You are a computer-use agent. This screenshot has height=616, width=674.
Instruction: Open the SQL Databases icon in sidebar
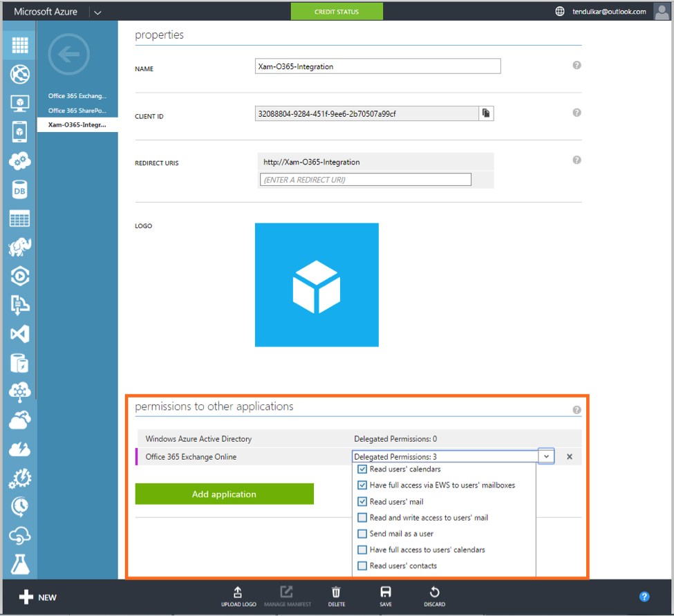[19, 189]
